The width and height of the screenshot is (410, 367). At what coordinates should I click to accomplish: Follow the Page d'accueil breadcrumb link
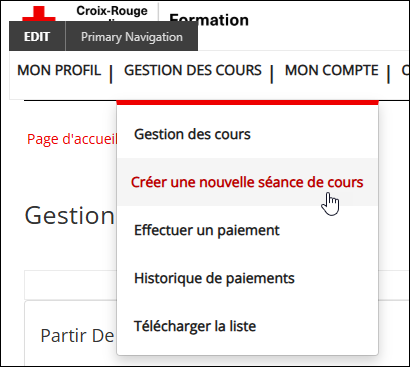tap(72, 139)
